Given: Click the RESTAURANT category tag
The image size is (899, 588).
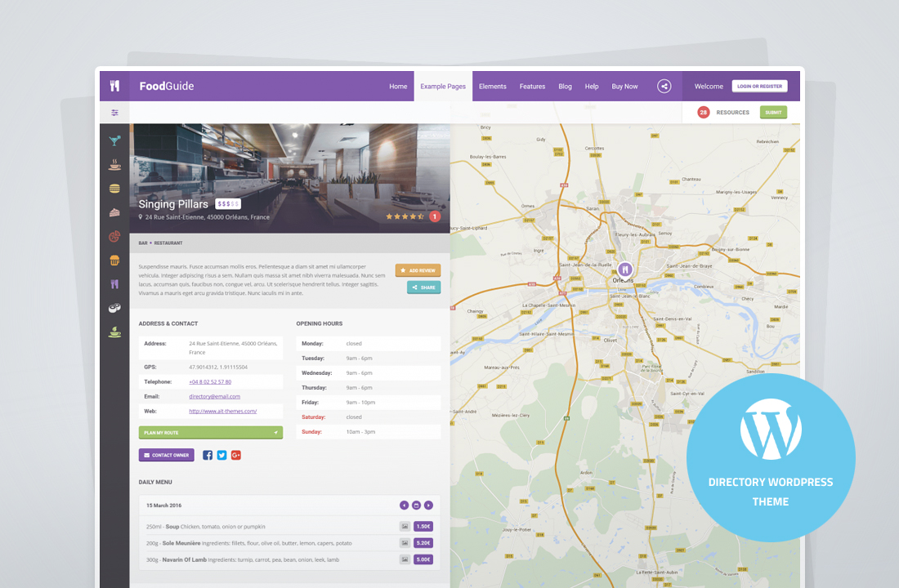Looking at the screenshot, I should coord(168,243).
